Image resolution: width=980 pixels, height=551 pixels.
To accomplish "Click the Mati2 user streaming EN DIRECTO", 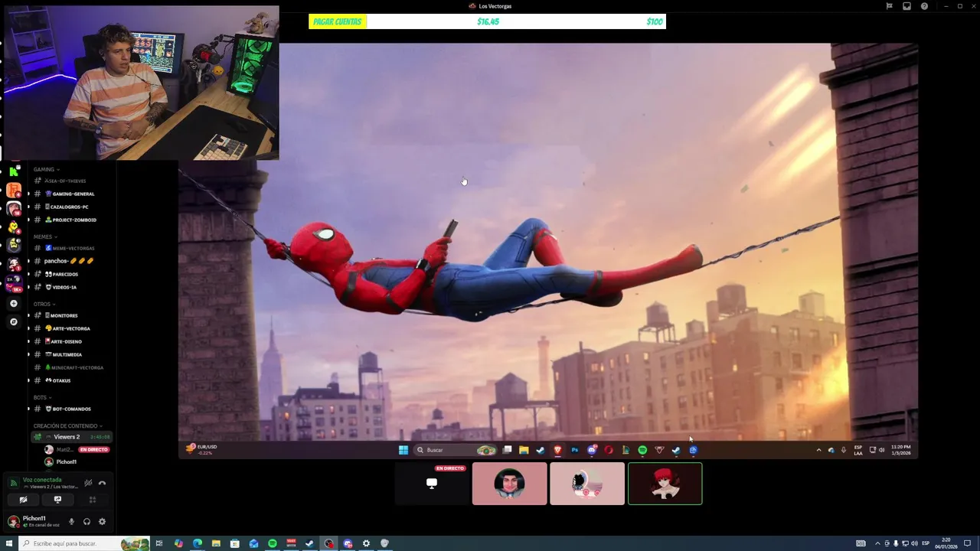I will (x=77, y=450).
